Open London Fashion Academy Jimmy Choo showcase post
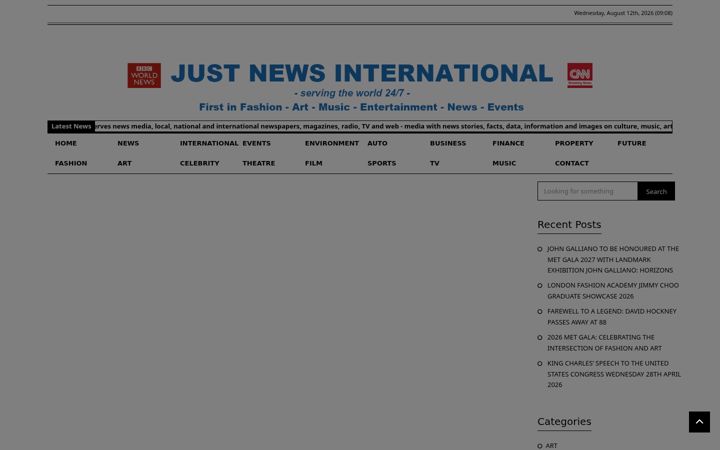 (613, 291)
